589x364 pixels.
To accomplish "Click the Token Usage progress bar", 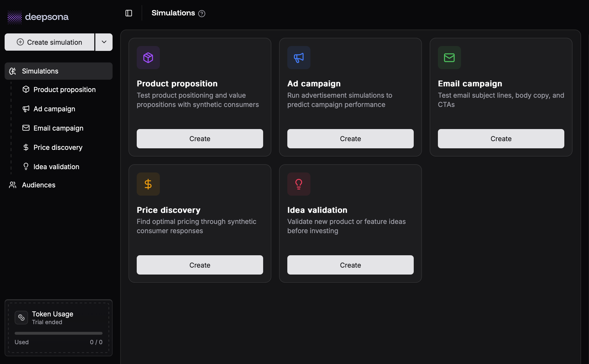I will (58, 333).
